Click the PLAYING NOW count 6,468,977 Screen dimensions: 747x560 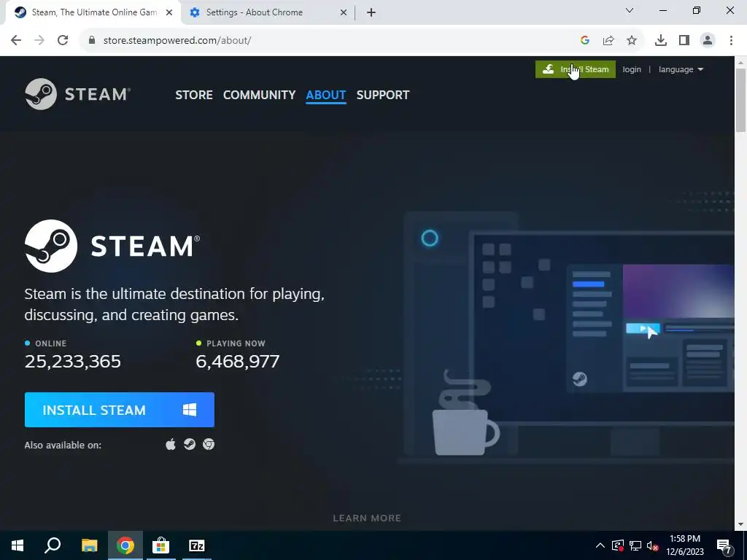237,362
